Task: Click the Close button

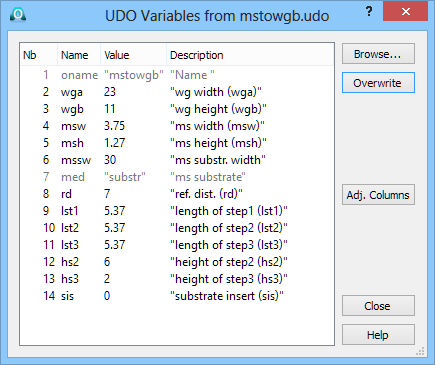Action: pyautogui.click(x=378, y=306)
